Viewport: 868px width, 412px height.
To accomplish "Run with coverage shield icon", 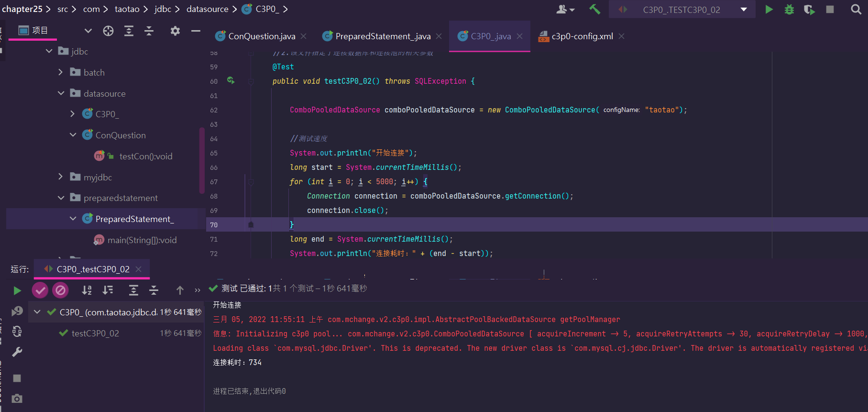I will 809,10.
